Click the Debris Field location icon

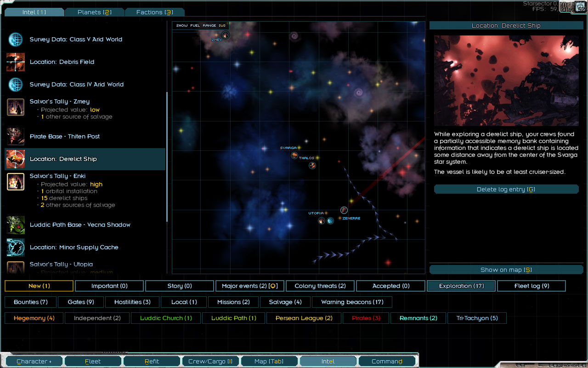(16, 62)
